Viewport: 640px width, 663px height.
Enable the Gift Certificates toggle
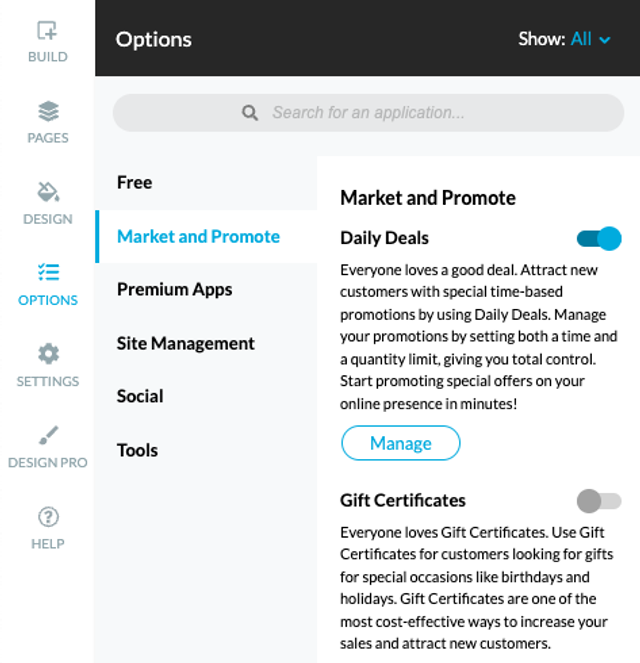tap(599, 501)
